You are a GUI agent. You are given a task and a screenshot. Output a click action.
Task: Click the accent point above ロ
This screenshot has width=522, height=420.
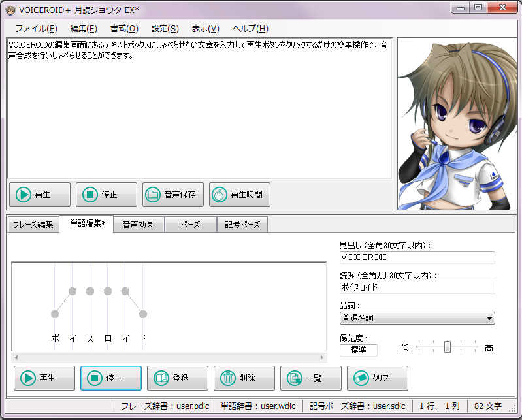click(108, 291)
